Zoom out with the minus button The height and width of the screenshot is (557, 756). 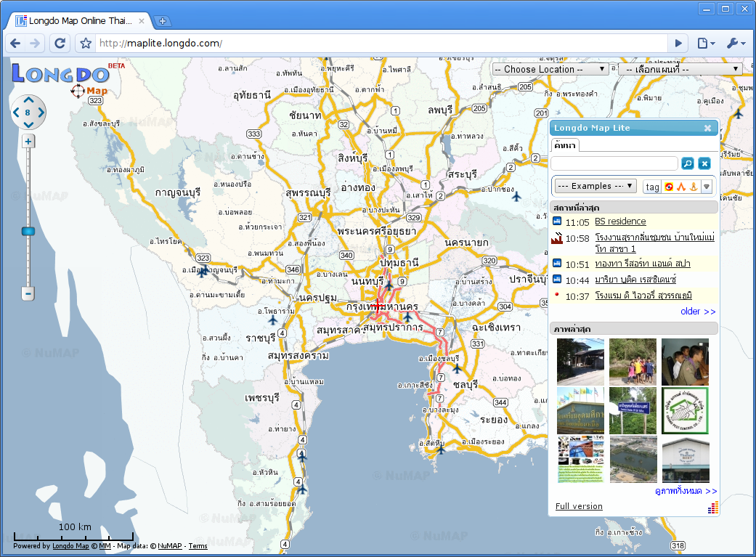[x=28, y=293]
